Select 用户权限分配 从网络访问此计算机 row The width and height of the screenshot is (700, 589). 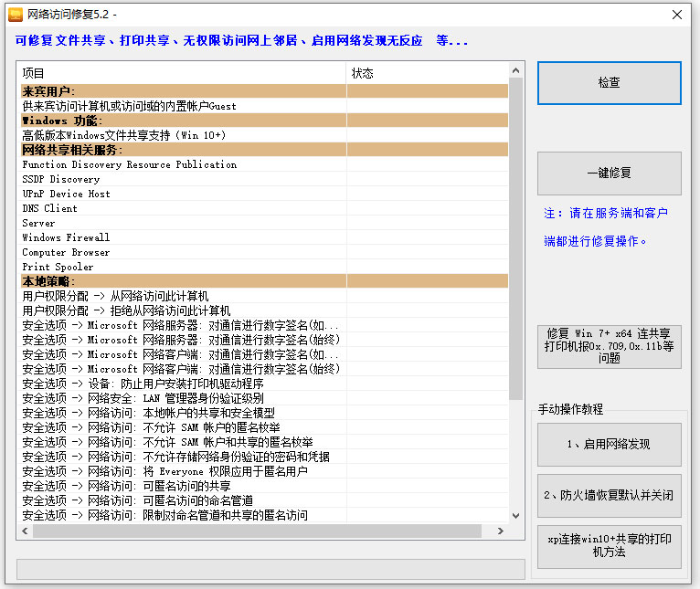(264, 296)
